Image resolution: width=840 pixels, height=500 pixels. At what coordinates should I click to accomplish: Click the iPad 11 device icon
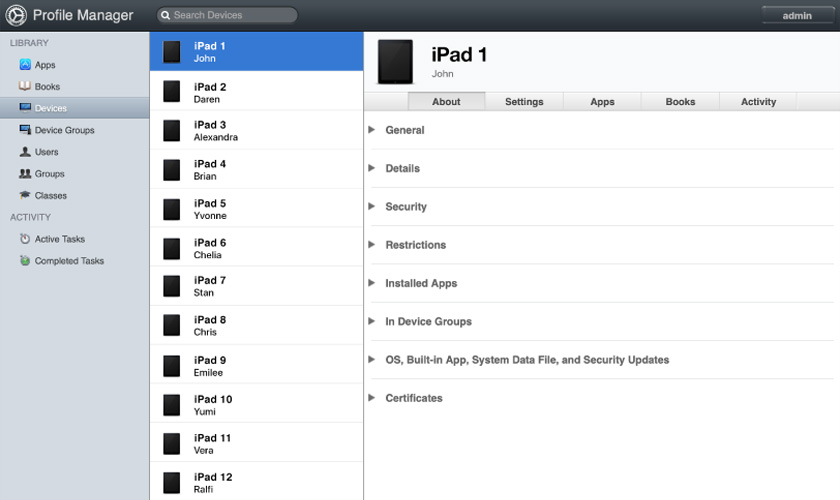coord(171,444)
